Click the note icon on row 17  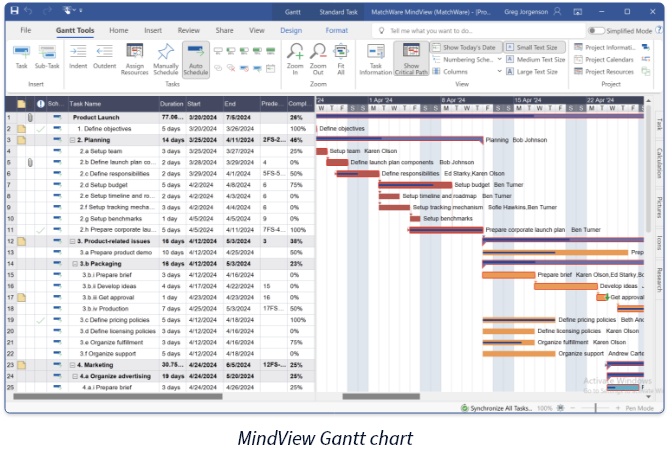click(x=21, y=298)
